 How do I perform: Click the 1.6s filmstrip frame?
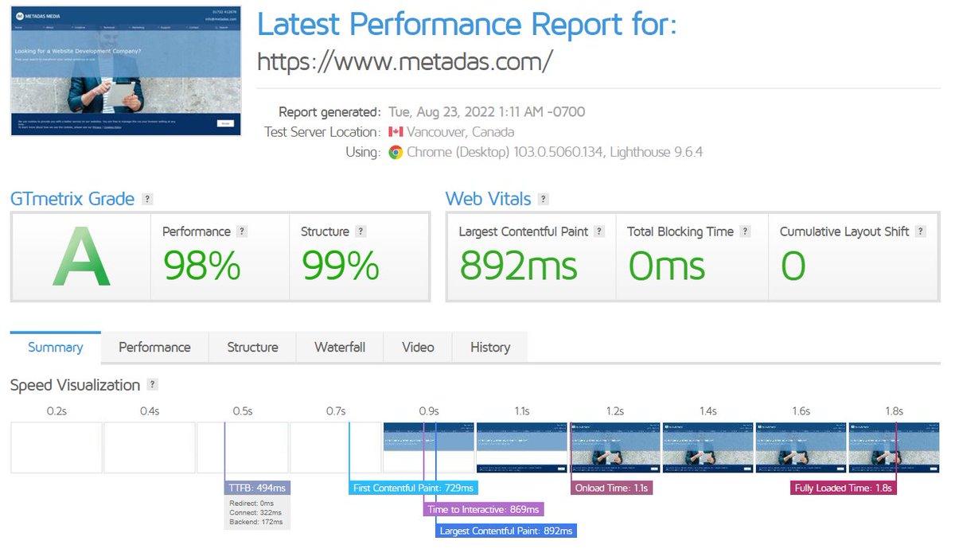pos(801,448)
